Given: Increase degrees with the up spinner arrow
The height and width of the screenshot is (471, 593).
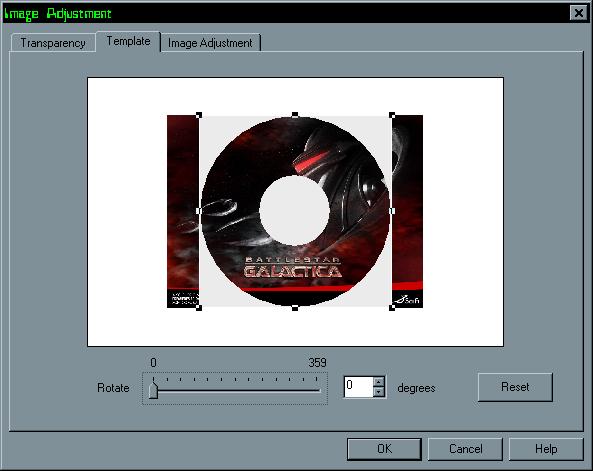Looking at the screenshot, I should 379,381.
